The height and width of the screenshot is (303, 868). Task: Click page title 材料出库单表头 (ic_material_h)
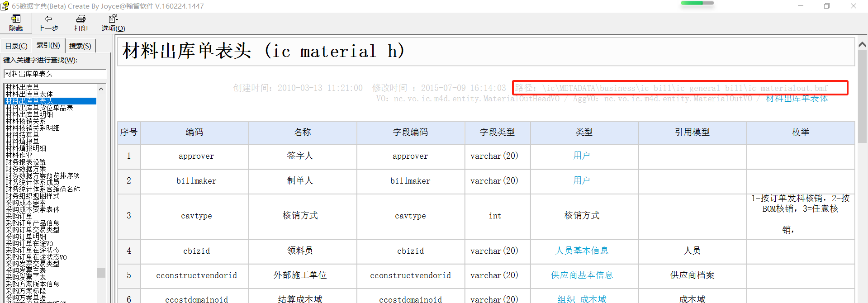[x=264, y=51]
